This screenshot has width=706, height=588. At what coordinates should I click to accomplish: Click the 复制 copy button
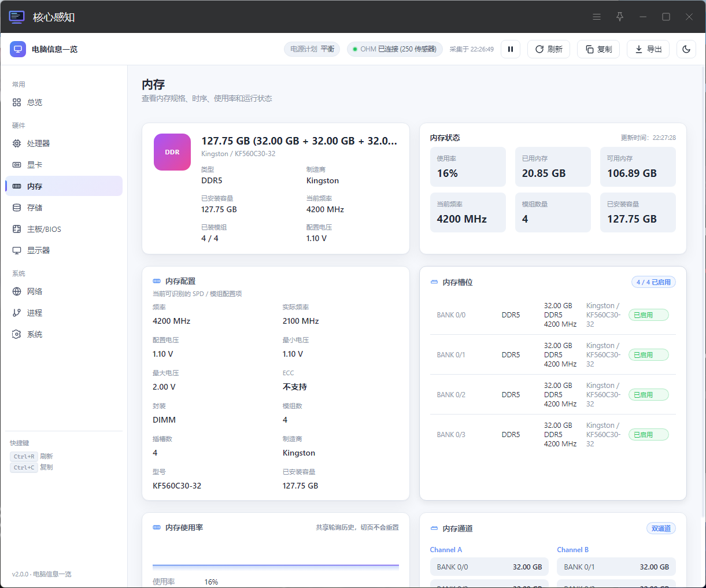tap(598, 49)
